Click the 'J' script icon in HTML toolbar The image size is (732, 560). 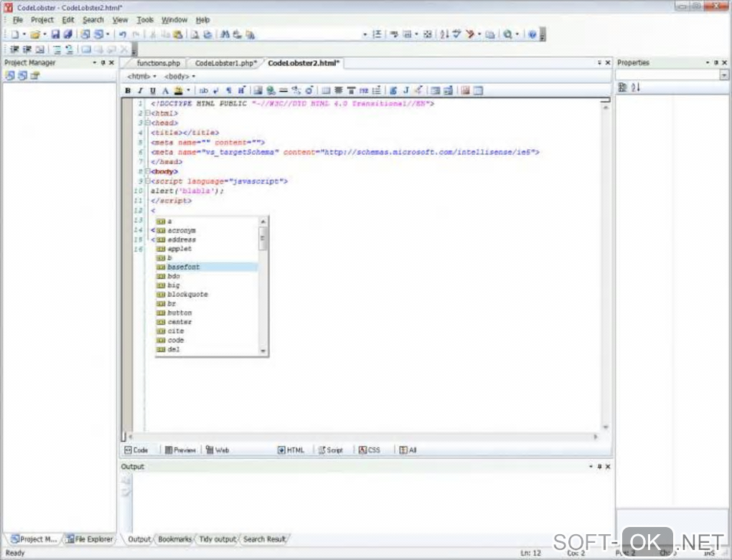406,90
